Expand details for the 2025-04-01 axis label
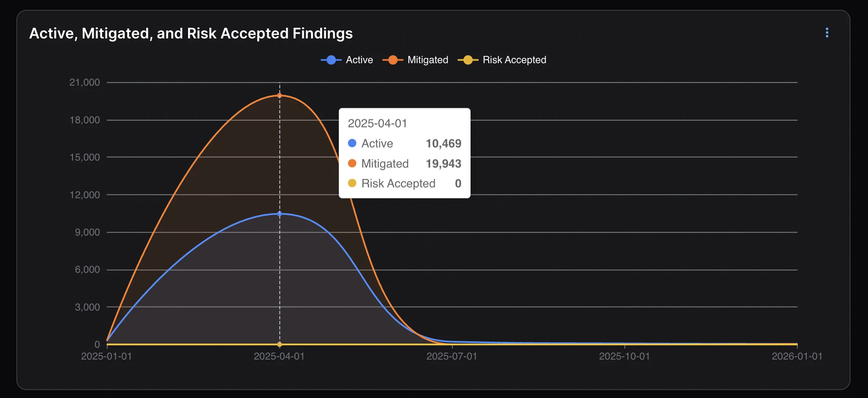 279,357
